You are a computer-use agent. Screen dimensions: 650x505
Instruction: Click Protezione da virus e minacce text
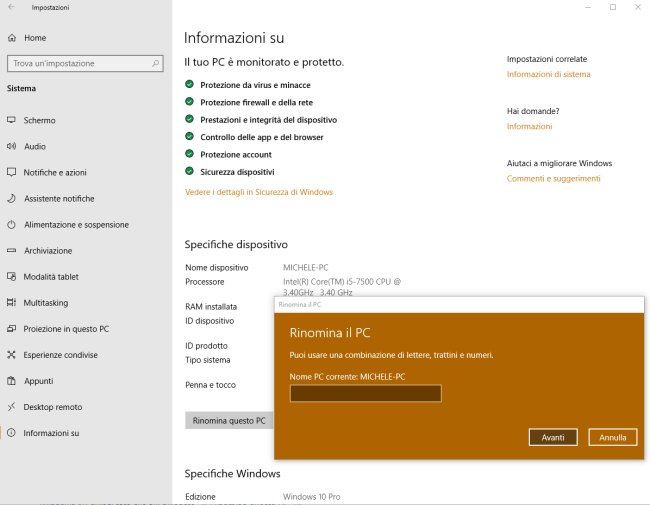[255, 85]
